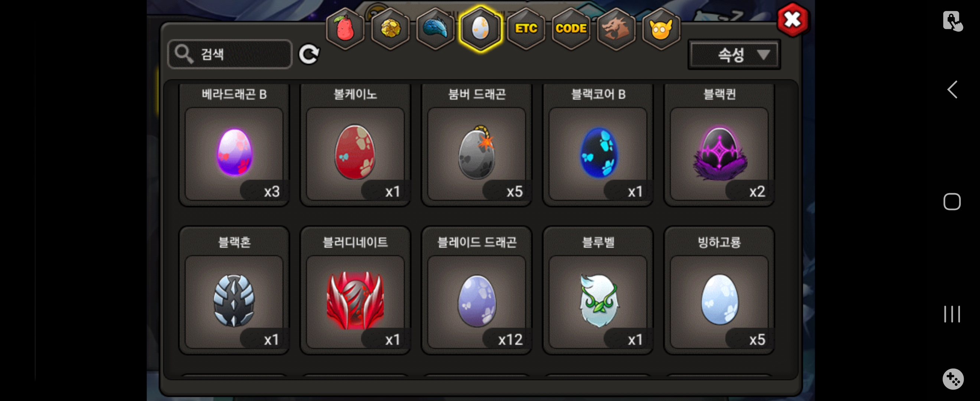
Task: Expand the 속성 sort dropdown
Action: [734, 55]
